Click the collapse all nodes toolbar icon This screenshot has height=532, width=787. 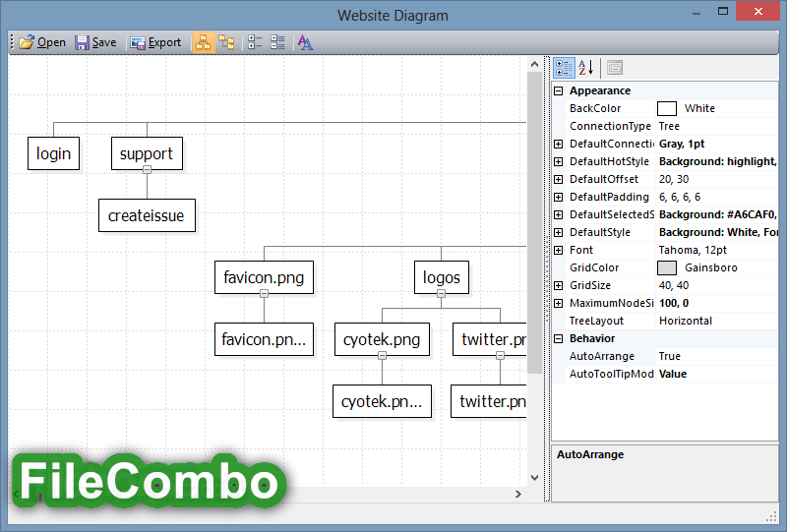point(277,42)
